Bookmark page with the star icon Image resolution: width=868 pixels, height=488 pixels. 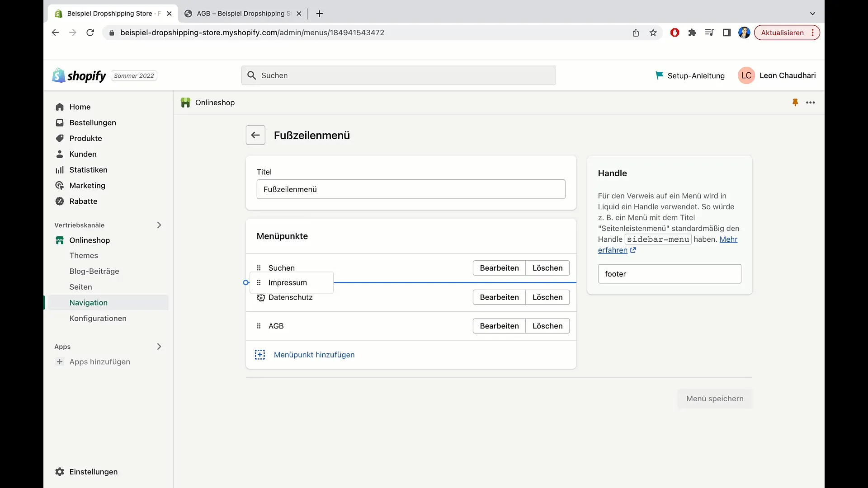[653, 33]
